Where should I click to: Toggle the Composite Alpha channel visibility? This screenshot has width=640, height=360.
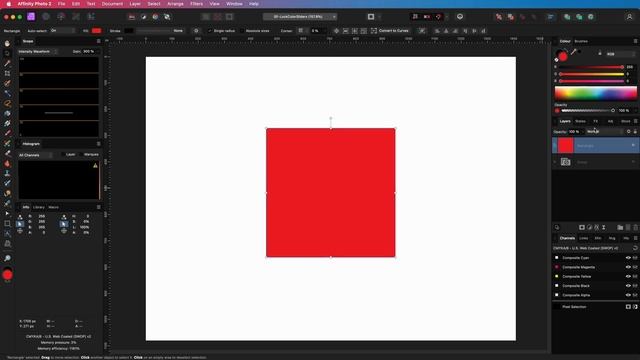pyautogui.click(x=628, y=295)
